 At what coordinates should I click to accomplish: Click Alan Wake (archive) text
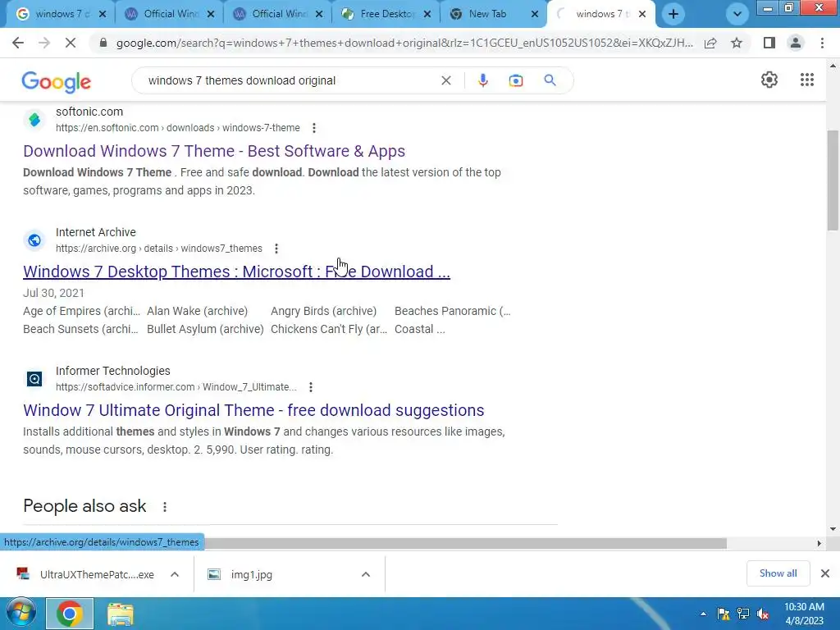[x=197, y=311]
